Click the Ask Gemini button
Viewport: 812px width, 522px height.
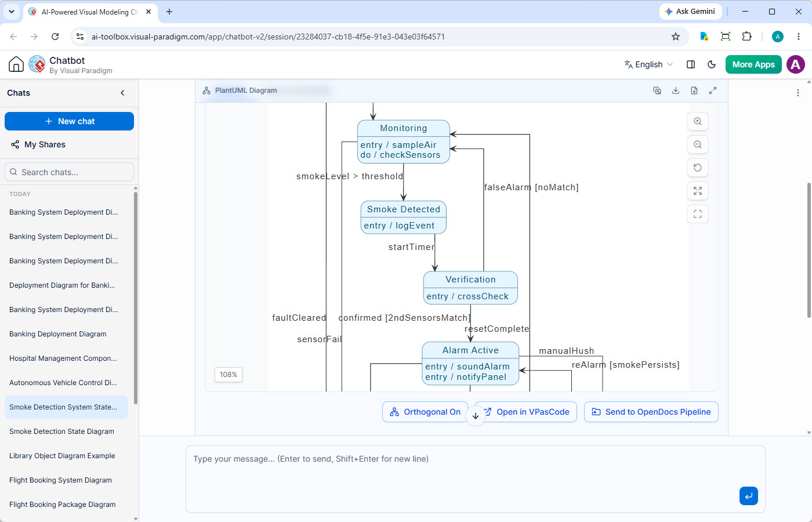(690, 12)
